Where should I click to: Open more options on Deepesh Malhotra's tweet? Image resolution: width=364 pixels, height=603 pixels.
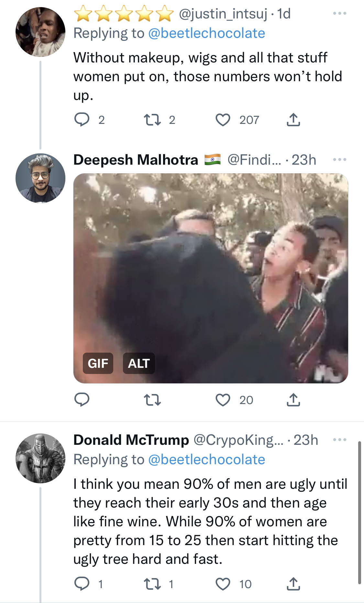coord(340,159)
